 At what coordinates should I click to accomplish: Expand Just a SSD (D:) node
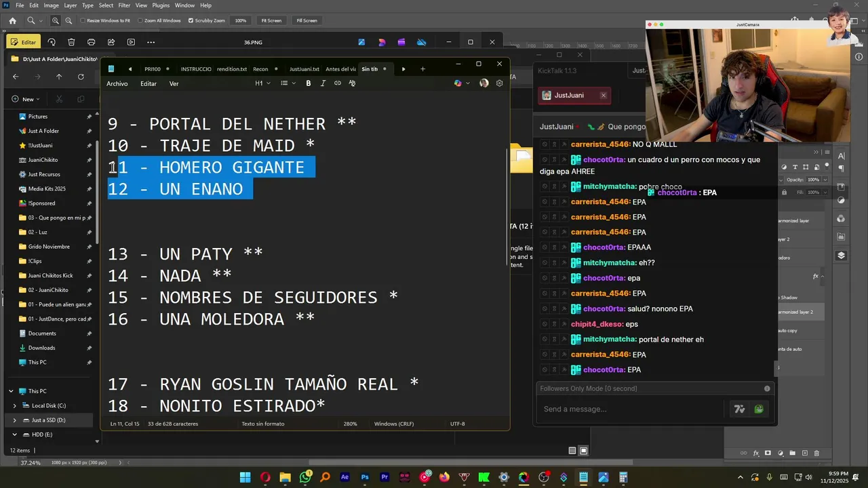(15, 420)
